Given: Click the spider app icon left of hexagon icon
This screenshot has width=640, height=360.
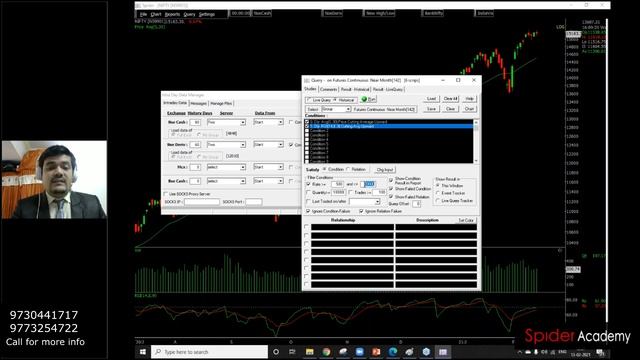Looking at the screenshot, I should (x=409, y=352).
